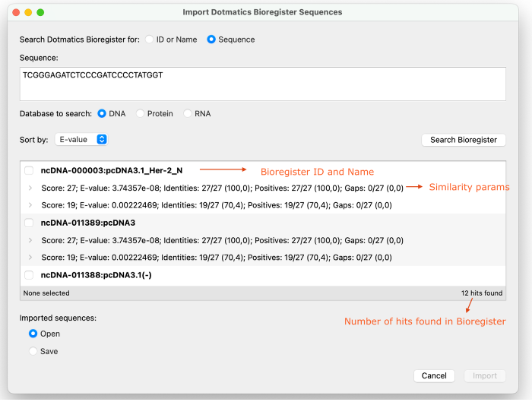This screenshot has height=402, width=532.
Task: Choose DNA database to search
Action: 101,113
